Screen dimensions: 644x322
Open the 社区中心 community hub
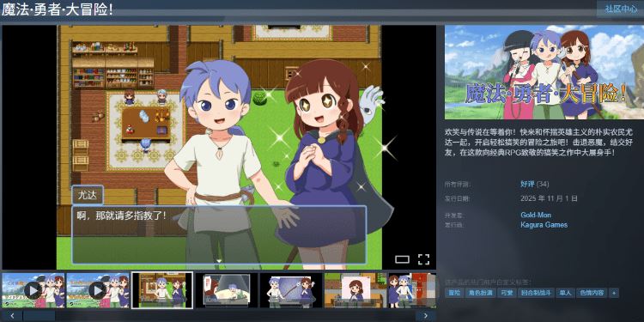[620, 9]
